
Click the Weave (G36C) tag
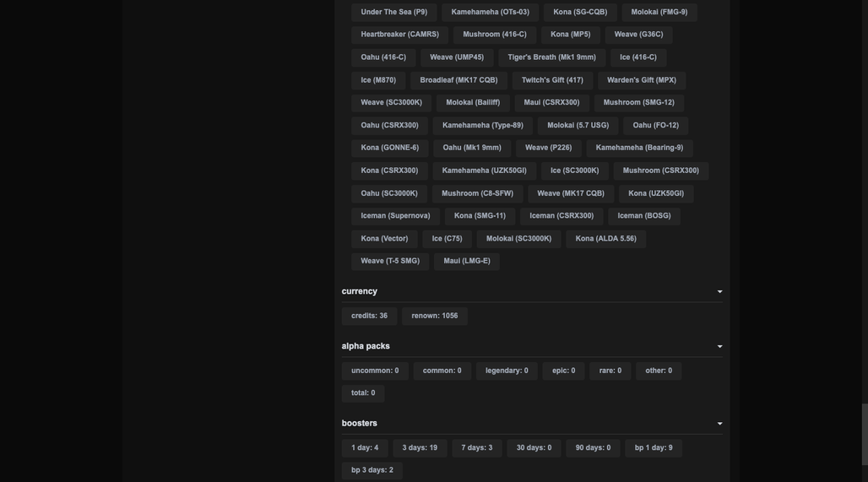(x=638, y=35)
